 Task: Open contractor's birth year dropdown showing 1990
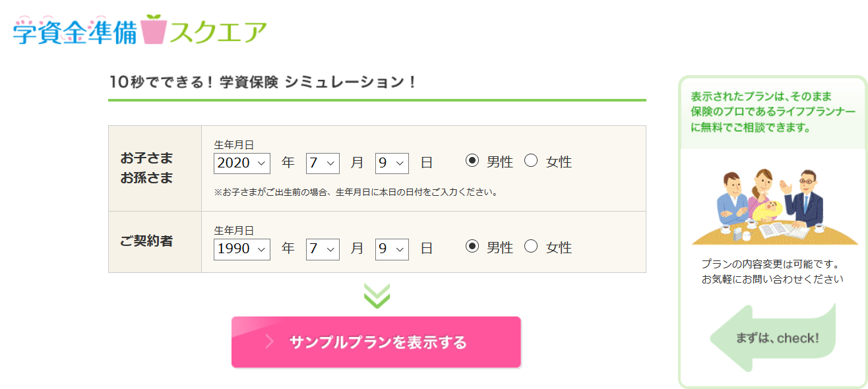[242, 249]
